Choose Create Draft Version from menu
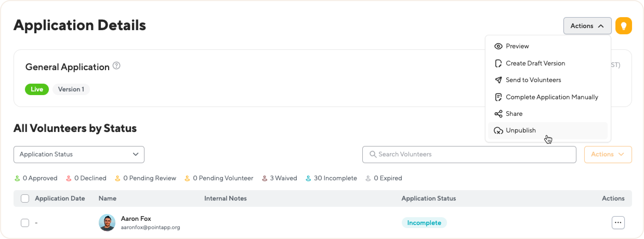Viewport: 644px width, 239px height. (x=535, y=63)
